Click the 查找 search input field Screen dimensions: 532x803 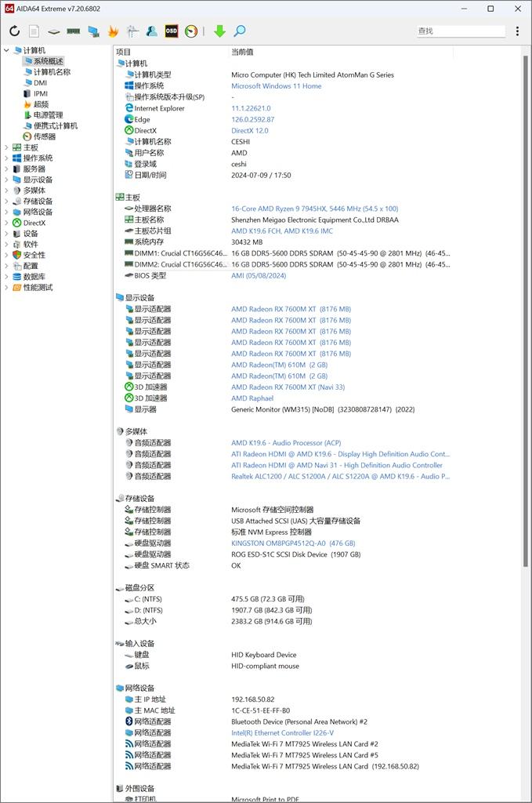(x=461, y=31)
